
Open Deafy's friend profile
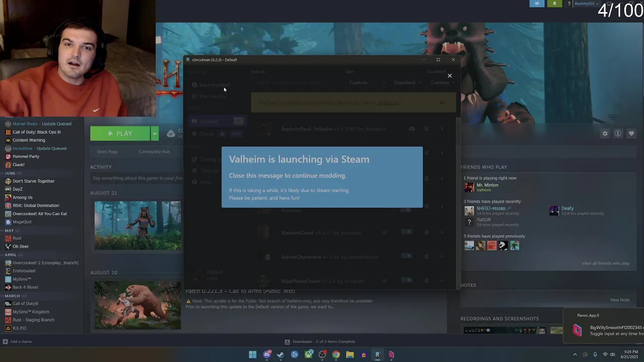coord(577,211)
